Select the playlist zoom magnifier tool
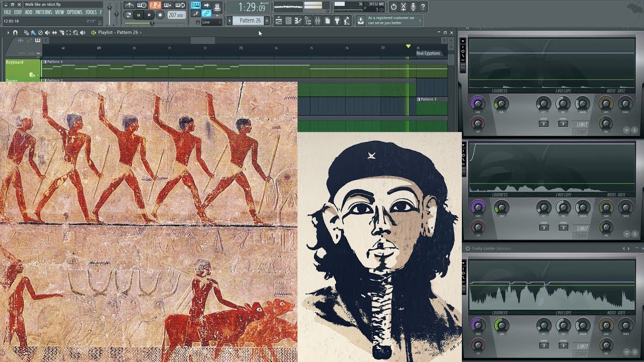 [75, 33]
